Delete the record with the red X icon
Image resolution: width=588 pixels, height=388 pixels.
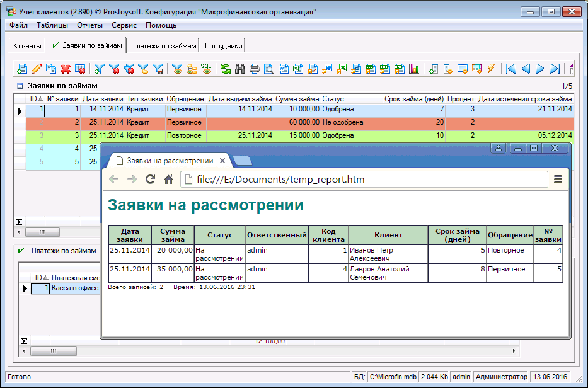pos(66,69)
